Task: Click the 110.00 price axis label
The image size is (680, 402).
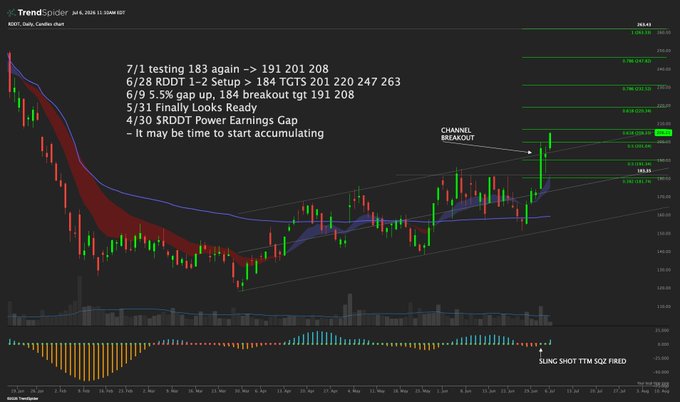Action: pos(664,306)
